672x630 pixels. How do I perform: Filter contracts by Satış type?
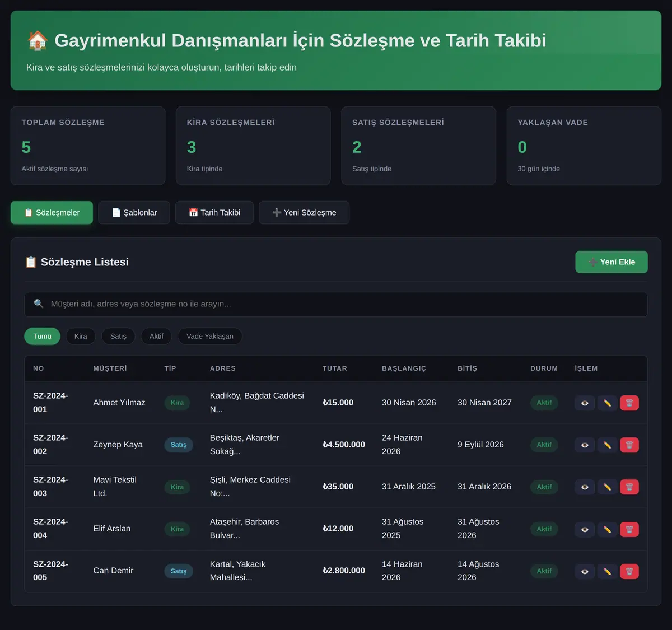(118, 336)
